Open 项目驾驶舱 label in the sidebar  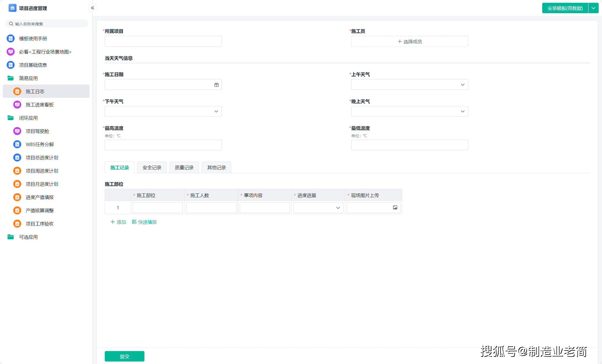[37, 131]
